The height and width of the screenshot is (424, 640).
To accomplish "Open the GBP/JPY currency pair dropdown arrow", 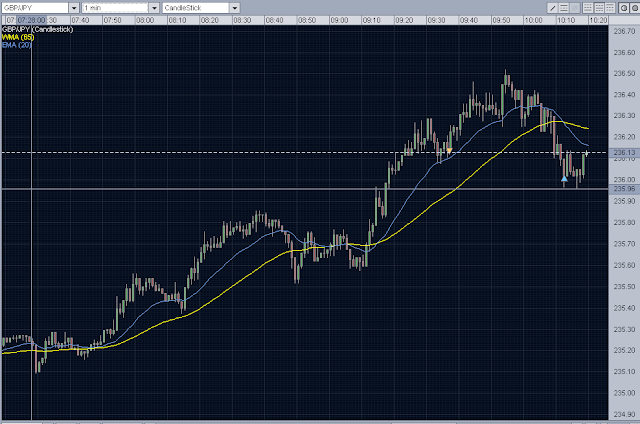I will pos(74,8).
